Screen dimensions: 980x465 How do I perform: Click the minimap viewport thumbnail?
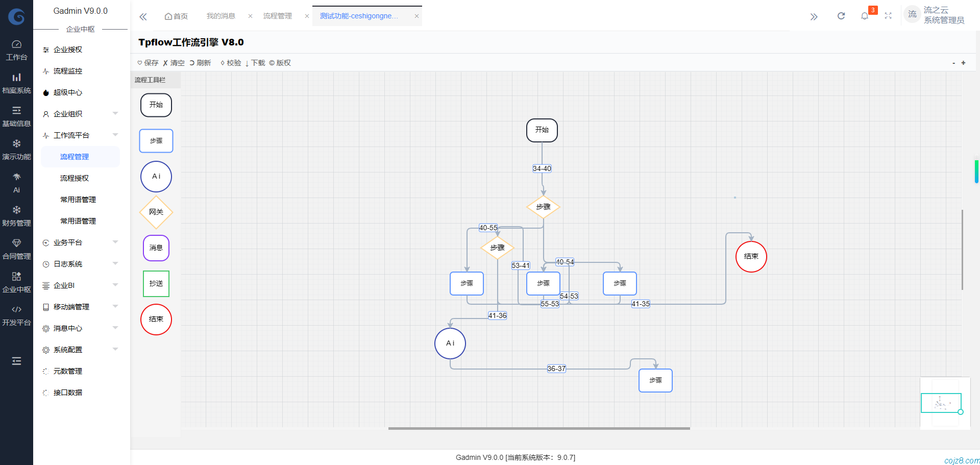click(941, 403)
